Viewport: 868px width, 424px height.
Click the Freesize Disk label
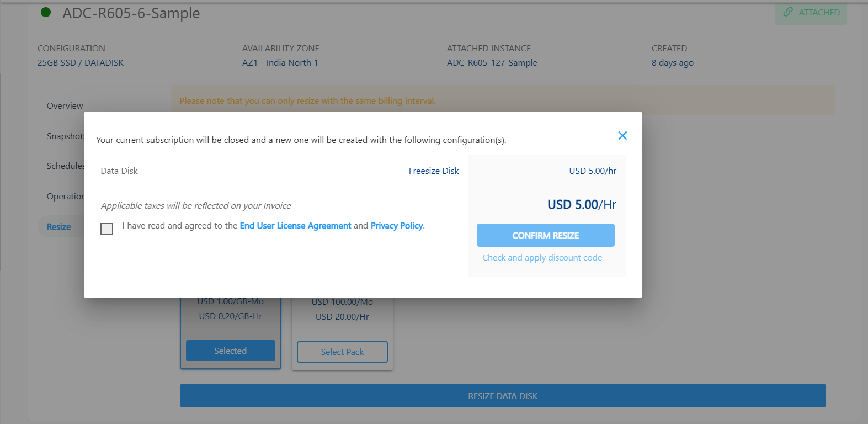coord(434,171)
